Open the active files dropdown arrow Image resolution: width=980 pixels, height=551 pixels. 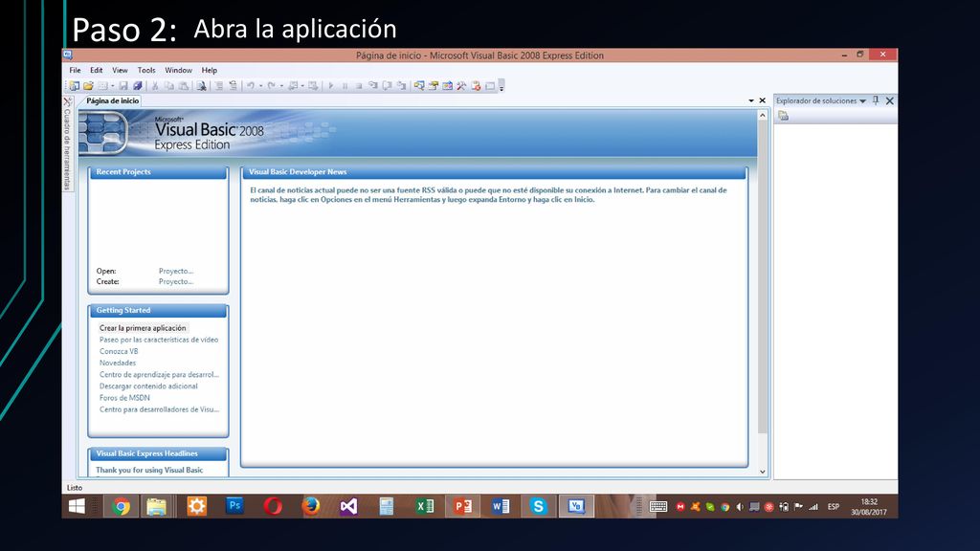[751, 100]
